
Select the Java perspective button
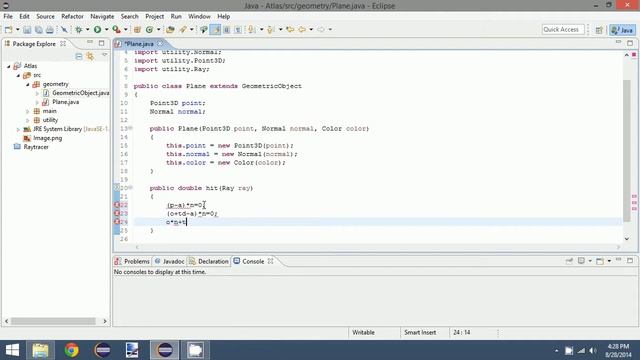[622, 30]
